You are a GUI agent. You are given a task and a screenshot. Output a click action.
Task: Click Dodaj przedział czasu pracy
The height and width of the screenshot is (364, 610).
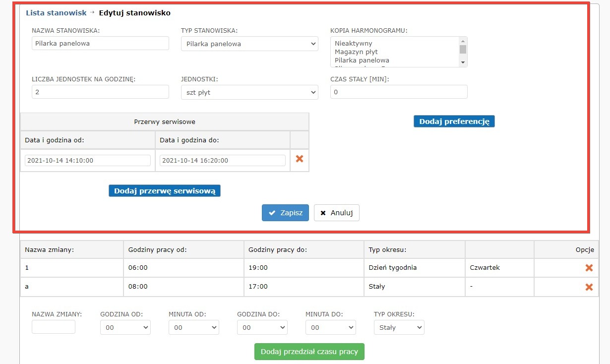coord(309,352)
